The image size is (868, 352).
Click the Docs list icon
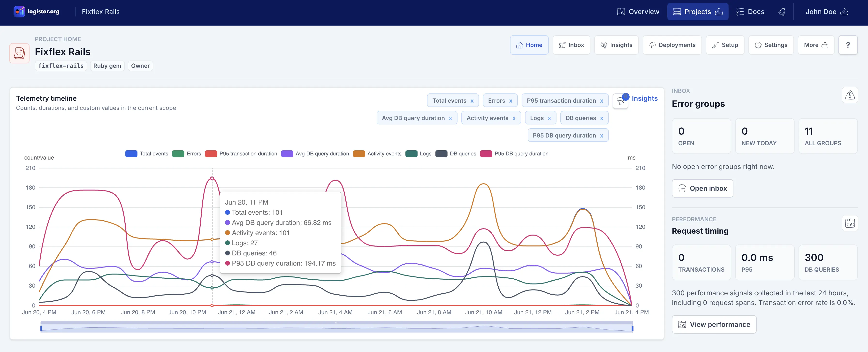pyautogui.click(x=740, y=12)
